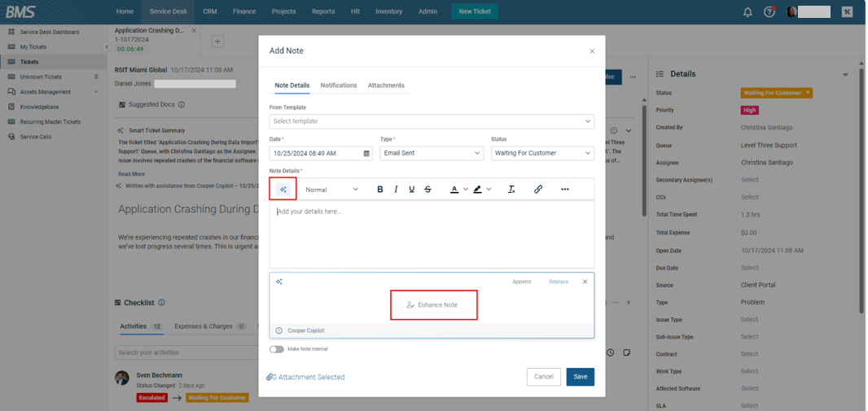Viewport: 868px width, 411px height.
Task: Open the text highlight color picker
Action: (478, 190)
